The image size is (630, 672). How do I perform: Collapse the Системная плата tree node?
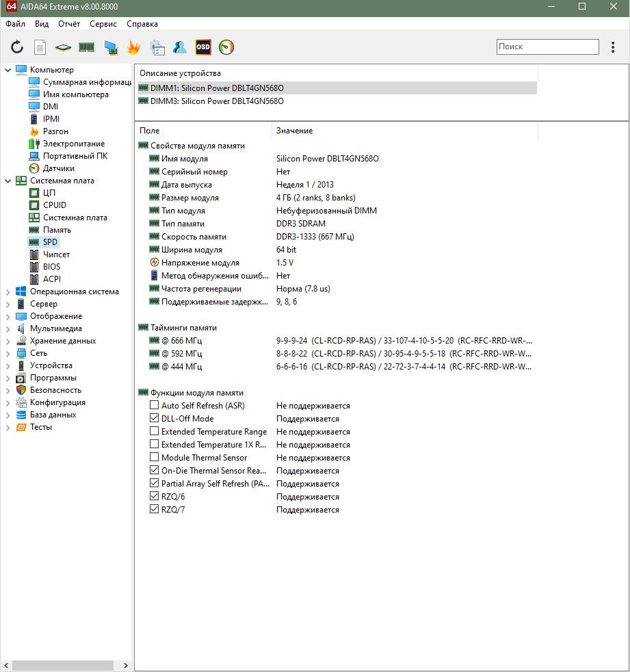8,181
